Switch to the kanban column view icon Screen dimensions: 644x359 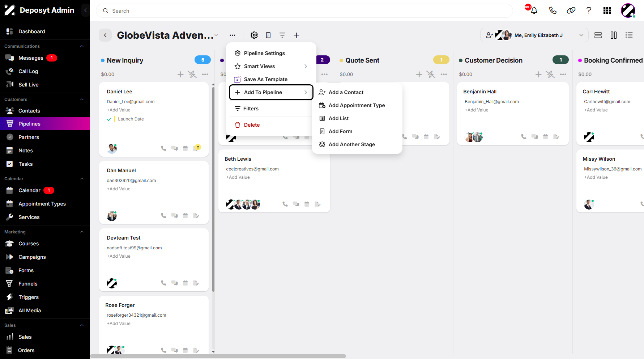(614, 35)
